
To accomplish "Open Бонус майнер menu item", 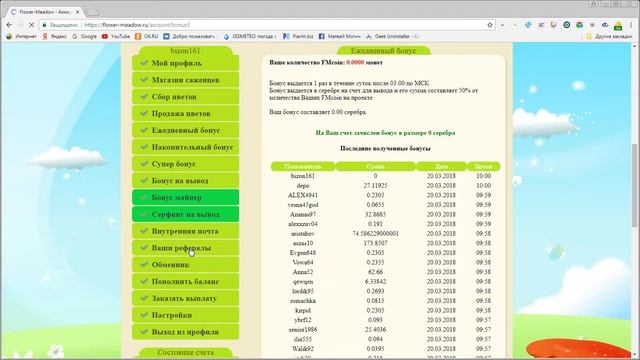I will (x=185, y=198).
